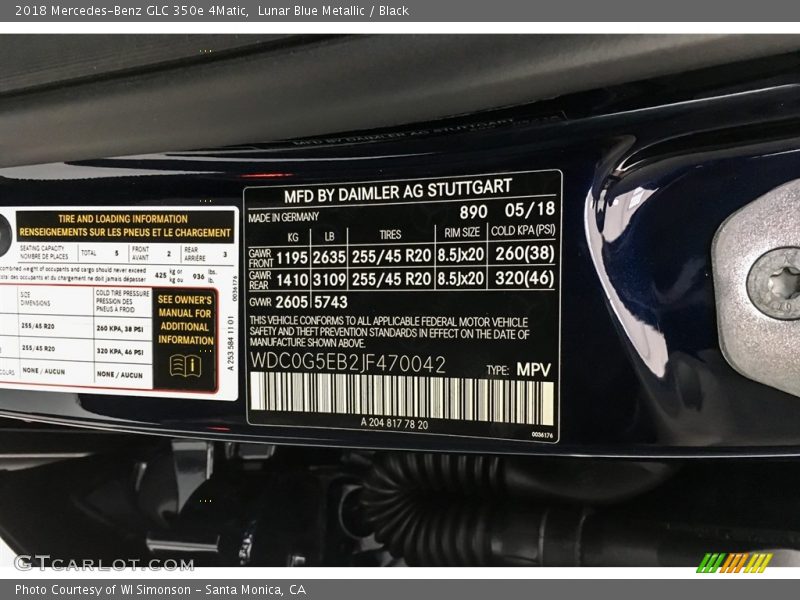Click the VIN barcode strip
The image size is (800, 600).
tap(402, 396)
